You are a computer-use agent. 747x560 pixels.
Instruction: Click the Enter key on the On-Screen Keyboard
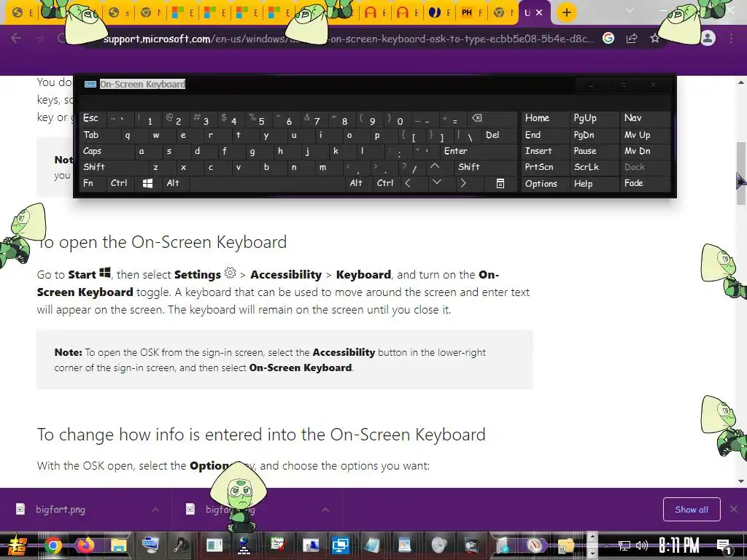click(479, 151)
